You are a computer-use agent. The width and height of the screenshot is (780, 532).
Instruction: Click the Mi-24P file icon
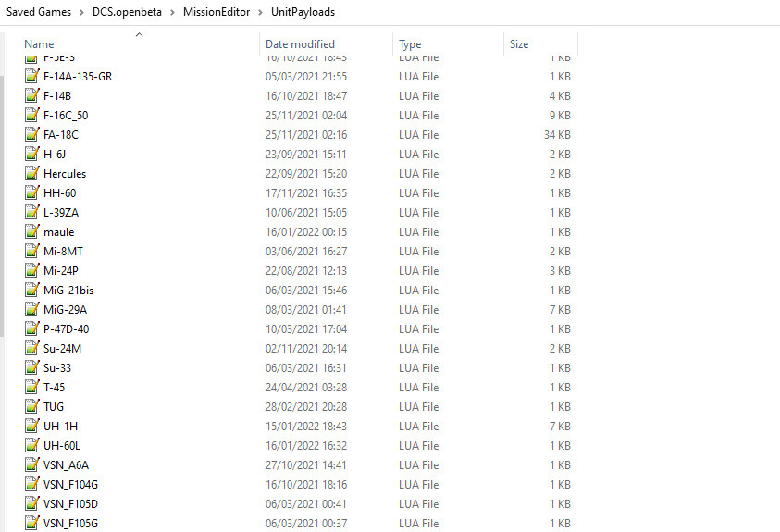click(31, 270)
